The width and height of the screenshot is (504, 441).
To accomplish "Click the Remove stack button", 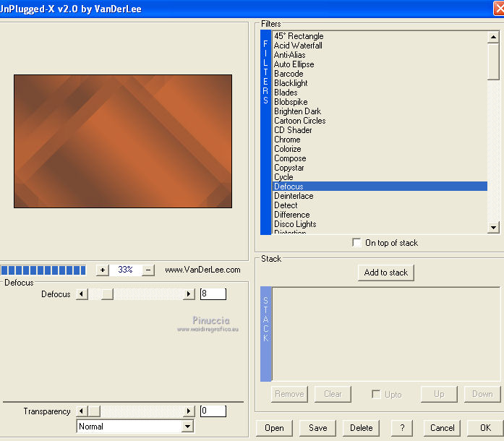I will tap(289, 394).
